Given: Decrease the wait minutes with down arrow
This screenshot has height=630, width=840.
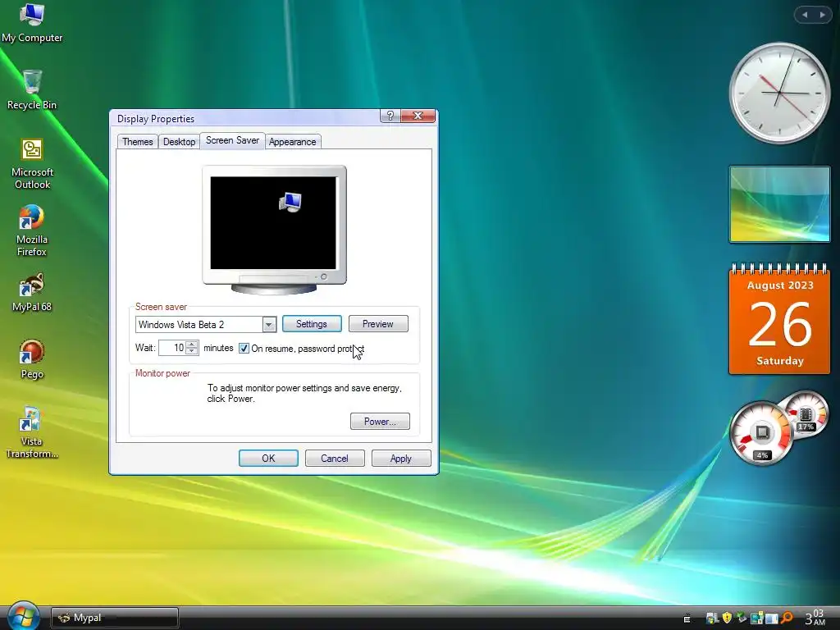Looking at the screenshot, I should tap(192, 351).
